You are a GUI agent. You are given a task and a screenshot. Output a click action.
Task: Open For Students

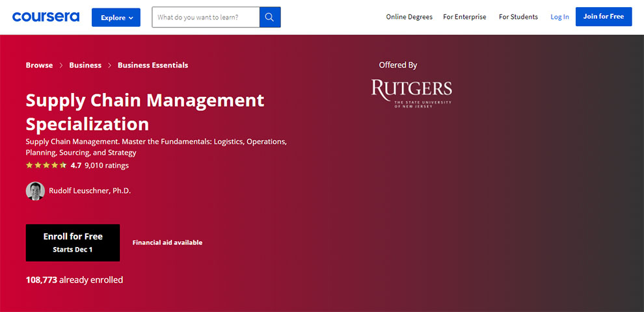pos(518,17)
